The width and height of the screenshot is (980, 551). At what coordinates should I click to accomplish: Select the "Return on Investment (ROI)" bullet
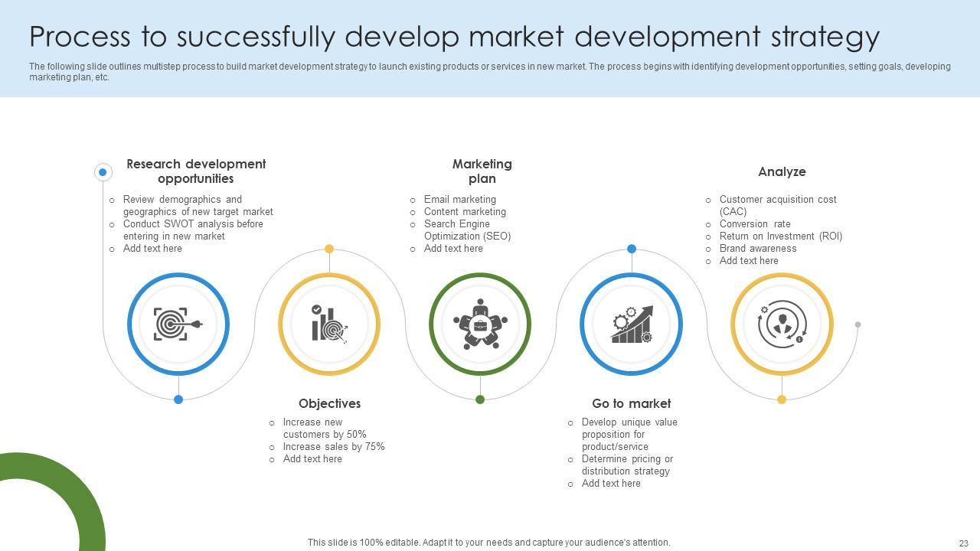(781, 236)
